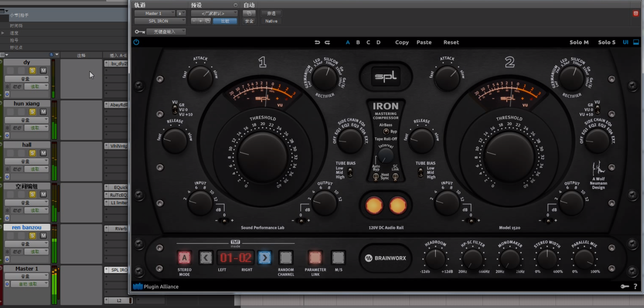Image resolution: width=644 pixels, height=308 pixels.
Task: Open the Master 1 track selector dropdown
Action: click(155, 13)
